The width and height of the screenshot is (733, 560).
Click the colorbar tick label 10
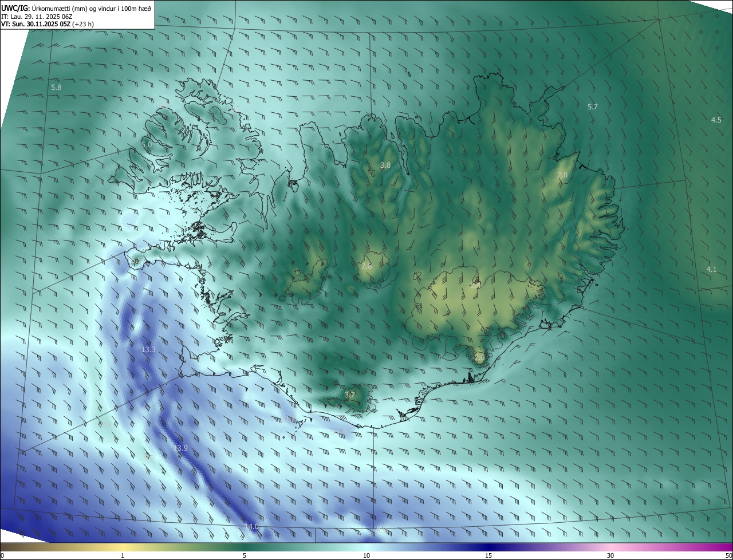coord(366,556)
